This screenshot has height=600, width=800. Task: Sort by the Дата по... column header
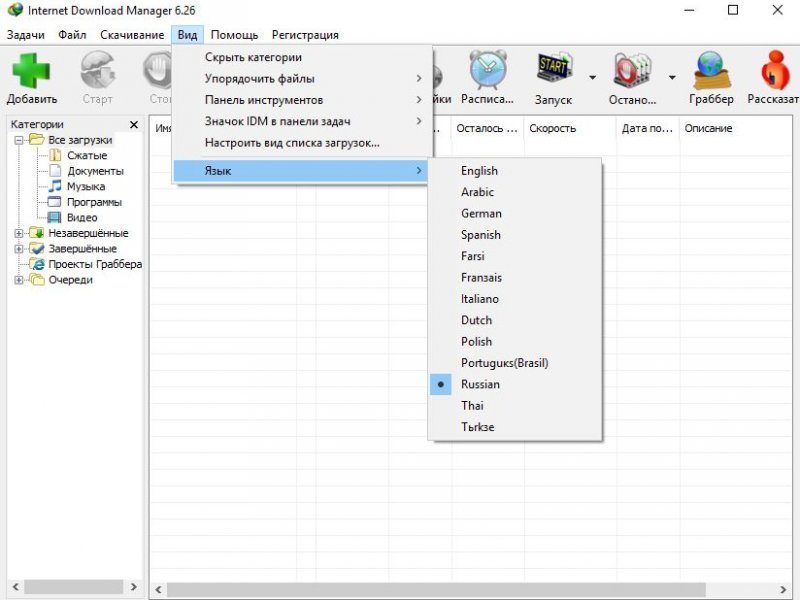(x=648, y=129)
